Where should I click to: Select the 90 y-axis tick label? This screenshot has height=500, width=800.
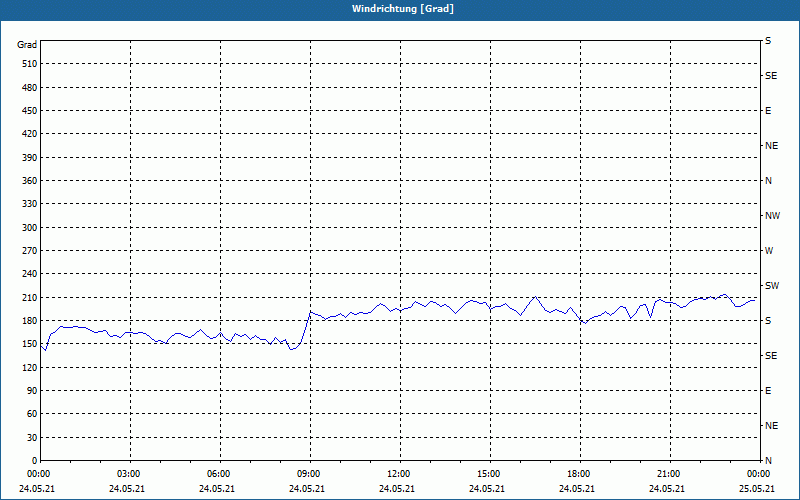coord(32,391)
